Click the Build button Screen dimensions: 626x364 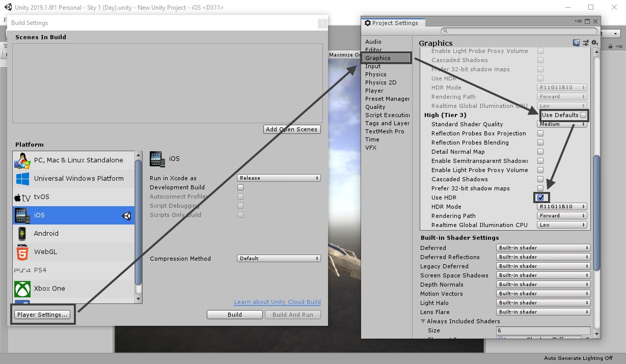234,314
